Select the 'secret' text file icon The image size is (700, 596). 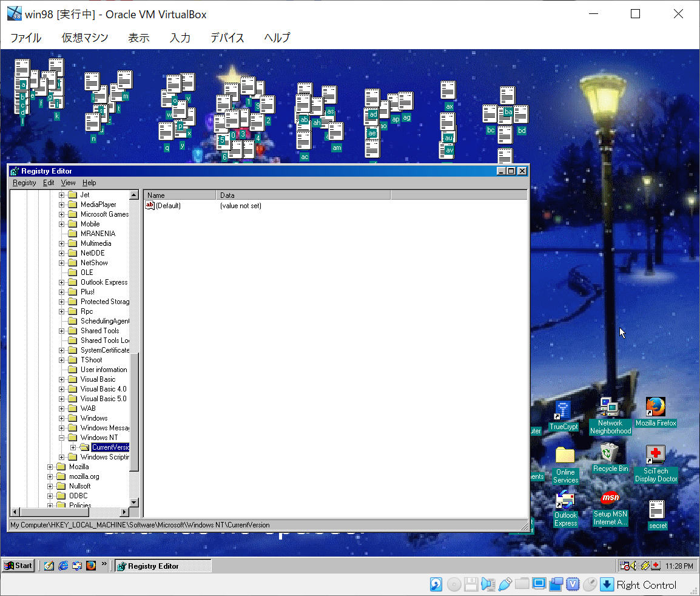657,515
